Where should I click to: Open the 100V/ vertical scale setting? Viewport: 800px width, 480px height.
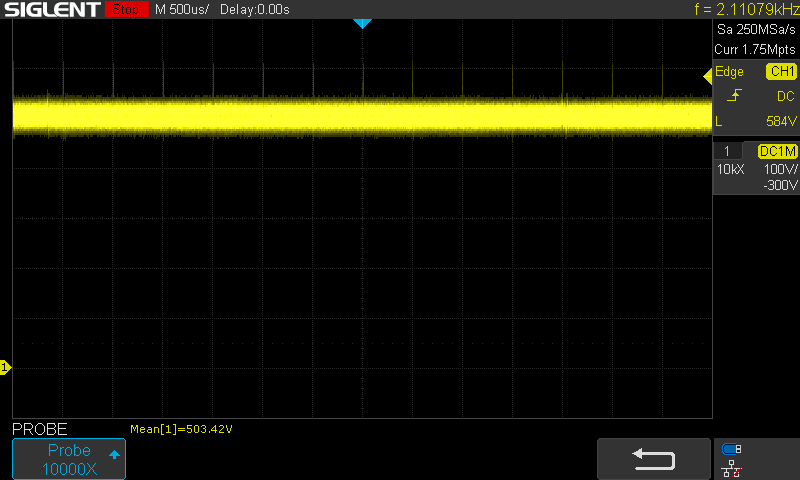click(780, 170)
